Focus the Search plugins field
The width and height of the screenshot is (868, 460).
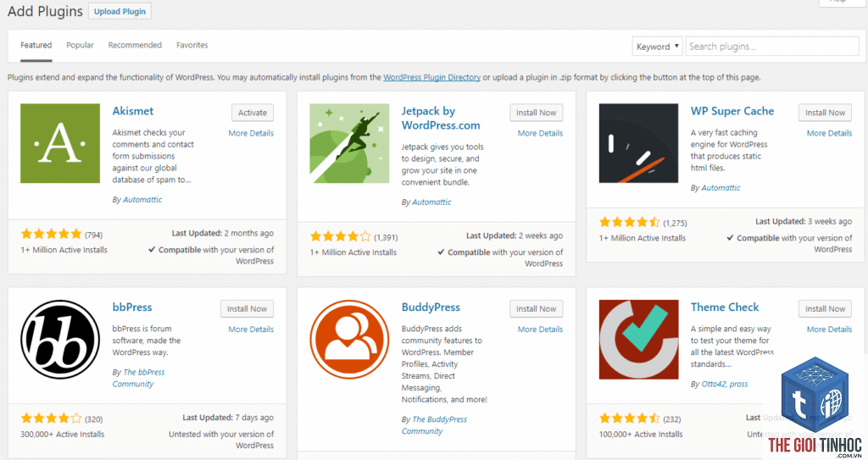[772, 47]
